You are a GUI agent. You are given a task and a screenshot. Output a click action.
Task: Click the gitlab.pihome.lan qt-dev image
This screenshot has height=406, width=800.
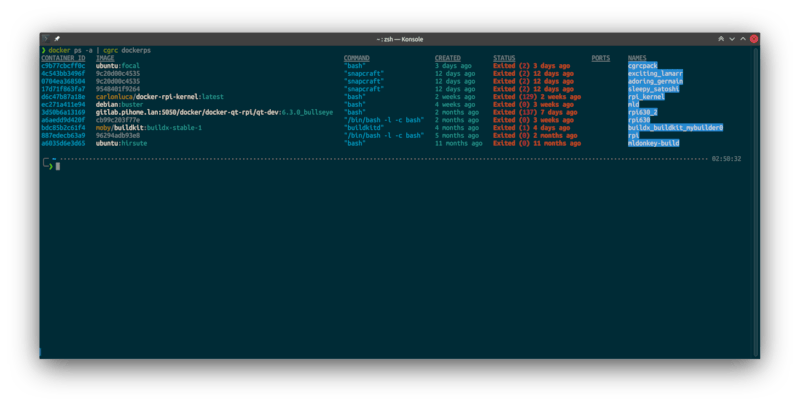214,112
